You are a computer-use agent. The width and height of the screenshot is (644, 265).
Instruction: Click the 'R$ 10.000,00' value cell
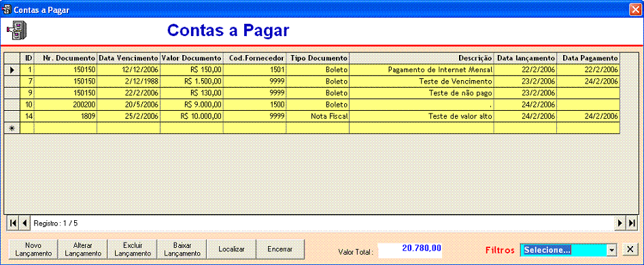(x=192, y=116)
